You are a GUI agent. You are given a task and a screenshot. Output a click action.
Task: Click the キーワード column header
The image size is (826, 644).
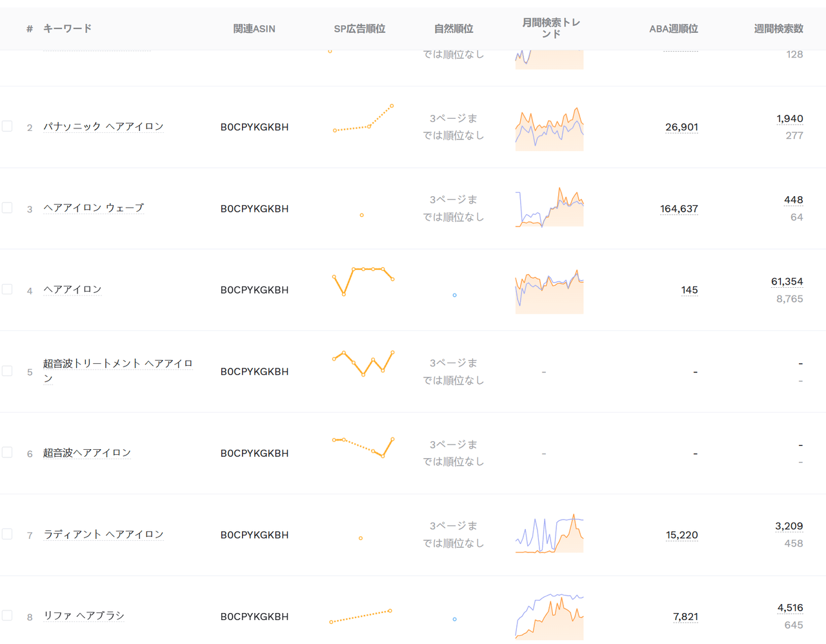point(68,28)
